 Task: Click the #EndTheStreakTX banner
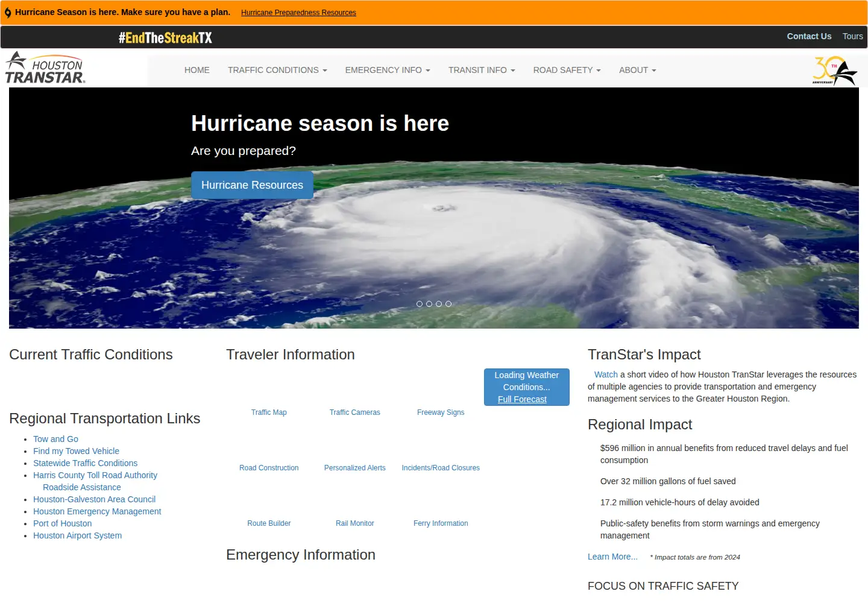165,38
